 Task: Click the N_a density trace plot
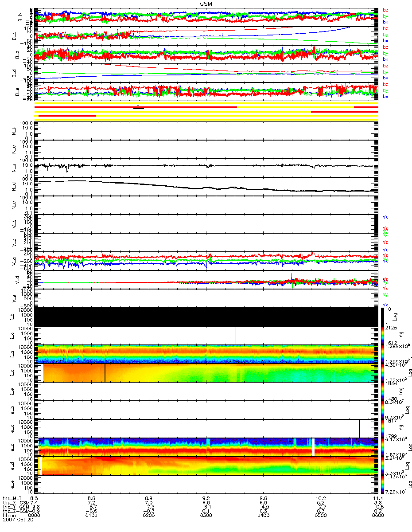[206, 168]
